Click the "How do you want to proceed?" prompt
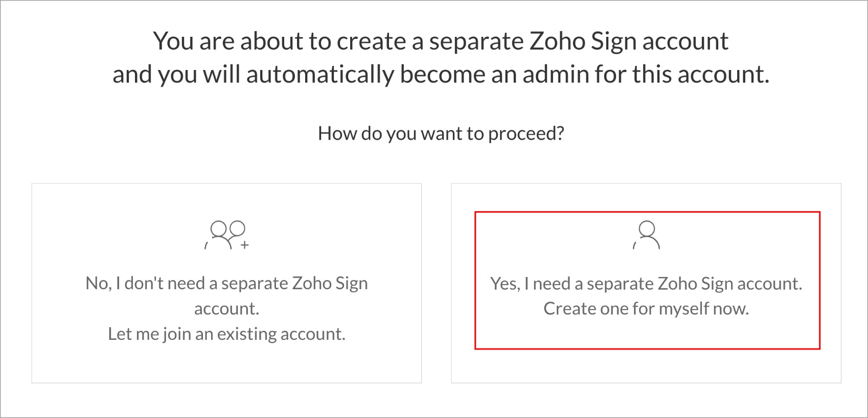The width and height of the screenshot is (868, 418). coord(441,133)
